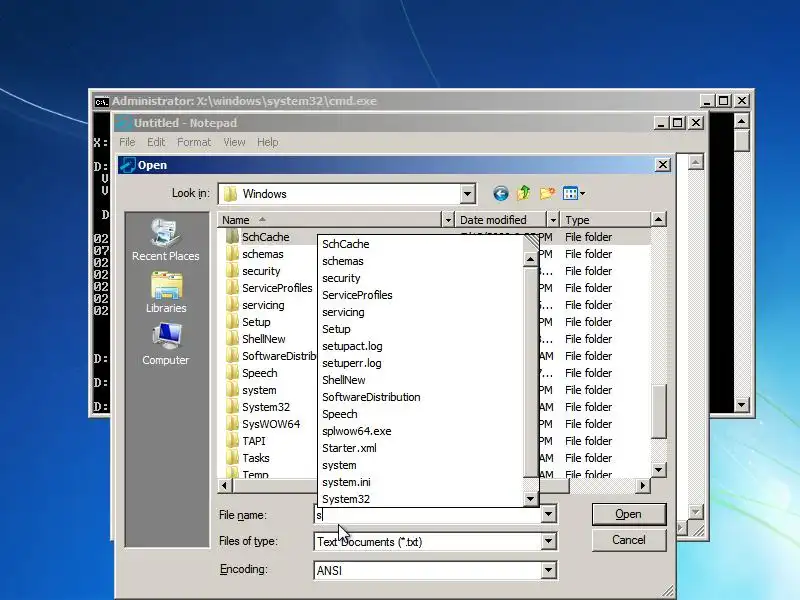Image resolution: width=800 pixels, height=600 pixels.
Task: Choose setuperr.log from autocomplete list
Action: point(352,363)
